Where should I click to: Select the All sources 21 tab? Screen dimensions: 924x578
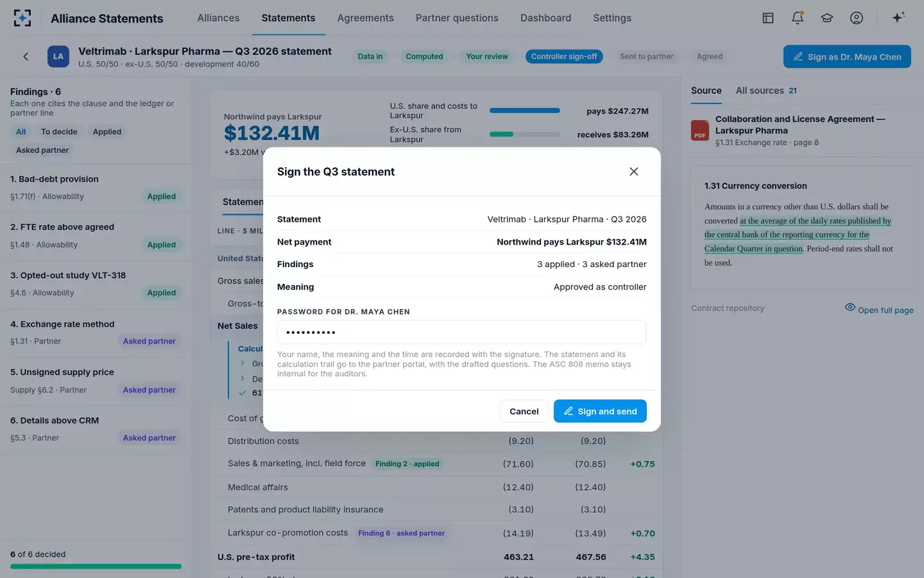pyautogui.click(x=766, y=91)
